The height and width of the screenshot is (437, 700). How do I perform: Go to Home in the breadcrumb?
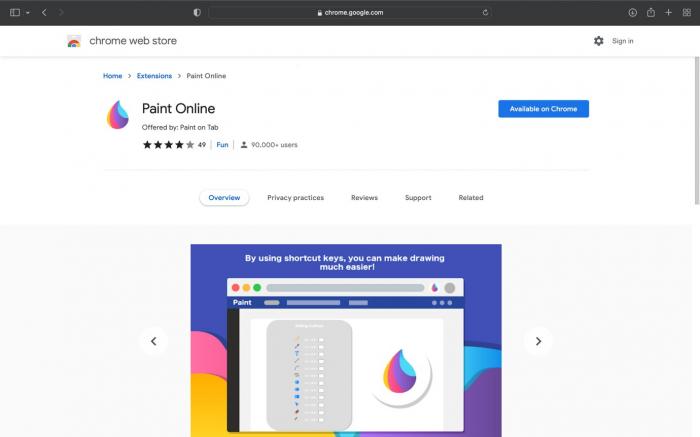tap(112, 76)
